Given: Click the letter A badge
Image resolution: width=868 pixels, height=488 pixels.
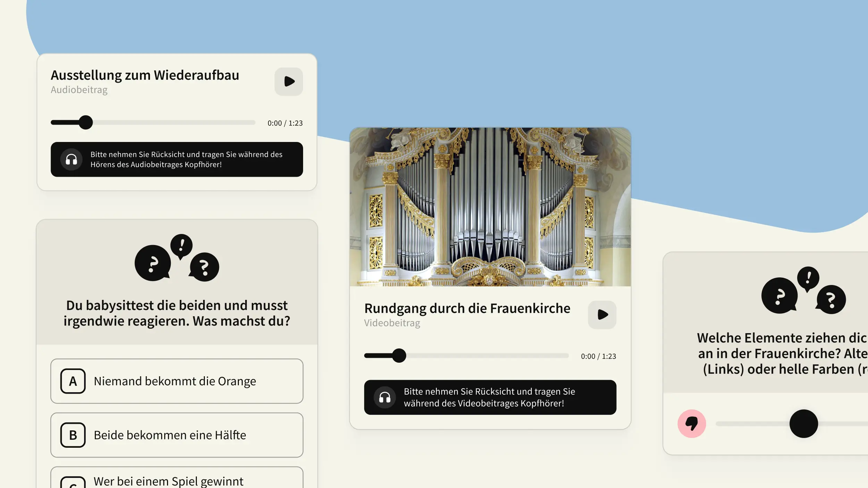Looking at the screenshot, I should pyautogui.click(x=73, y=381).
